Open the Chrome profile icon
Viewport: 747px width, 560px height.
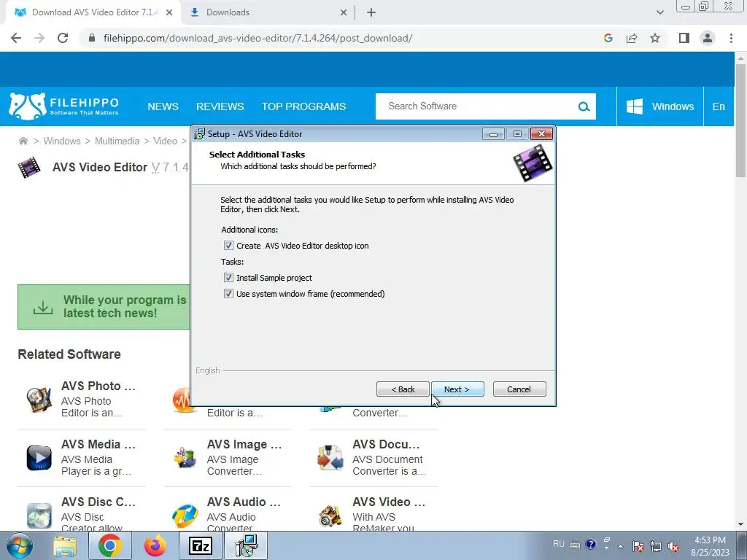pos(708,38)
